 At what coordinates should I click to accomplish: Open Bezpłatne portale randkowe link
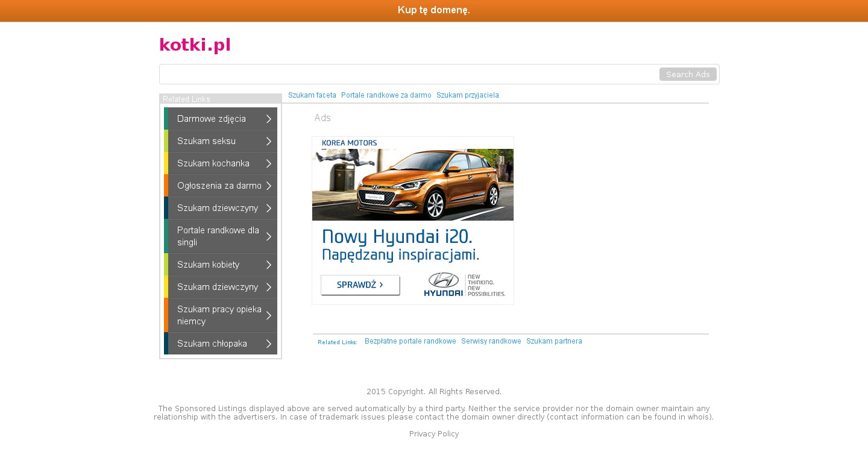point(410,341)
